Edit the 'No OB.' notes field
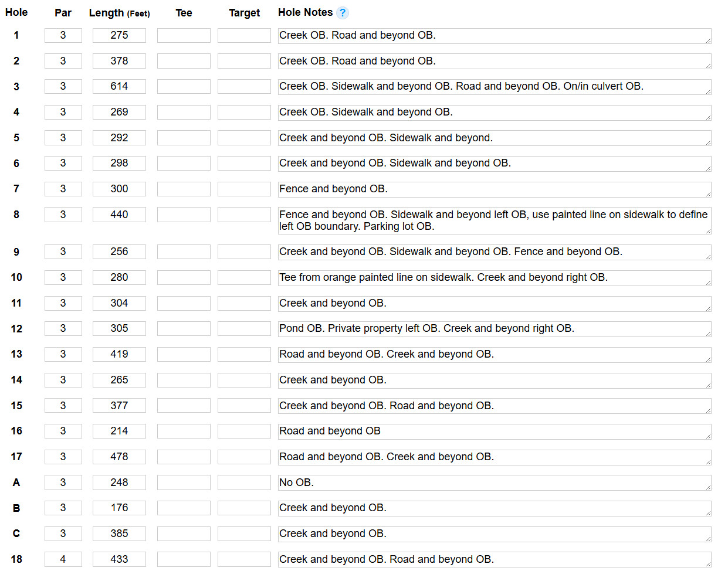Screen dimensions: 728x571 coord(494,482)
